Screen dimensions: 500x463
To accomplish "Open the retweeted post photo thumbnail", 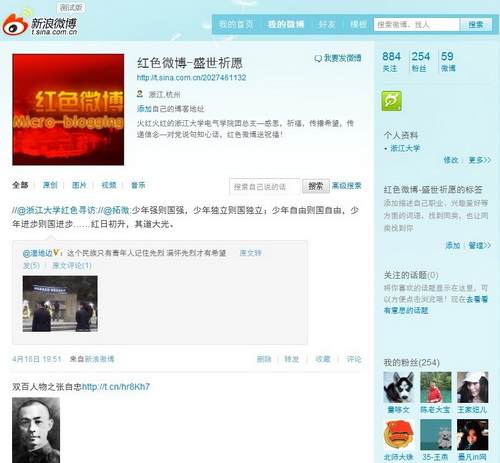I will tap(60, 303).
